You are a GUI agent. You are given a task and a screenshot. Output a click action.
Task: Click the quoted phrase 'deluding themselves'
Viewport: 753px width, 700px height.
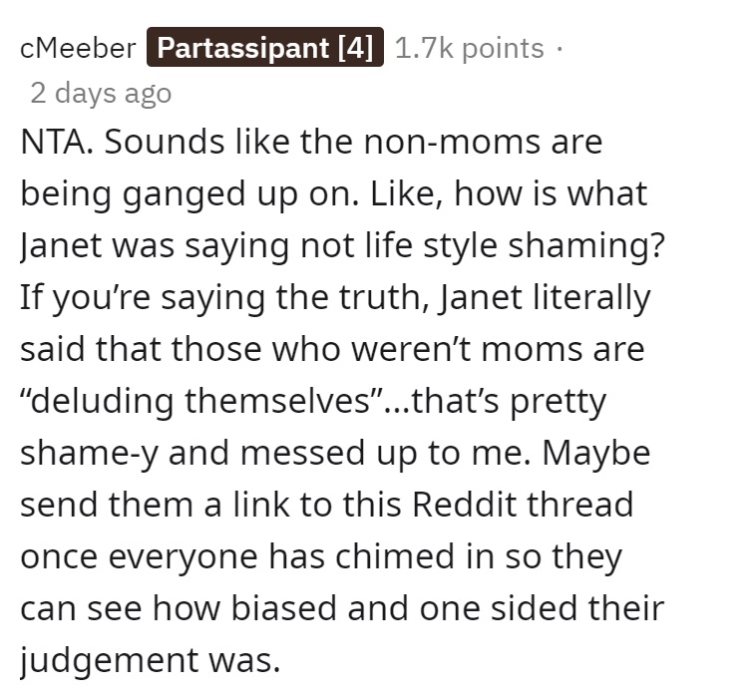click(x=199, y=401)
